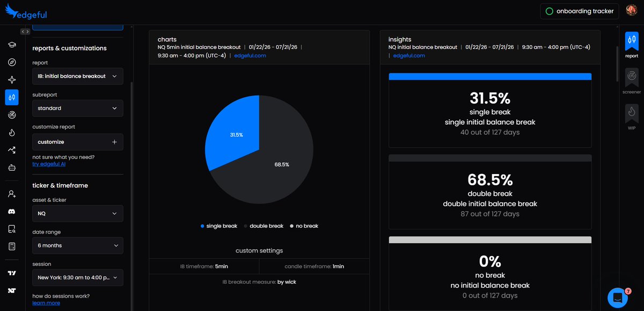Viewport: 644px width, 311px height.
Task: Open the robot bot icon in sidebar
Action: (x=12, y=167)
